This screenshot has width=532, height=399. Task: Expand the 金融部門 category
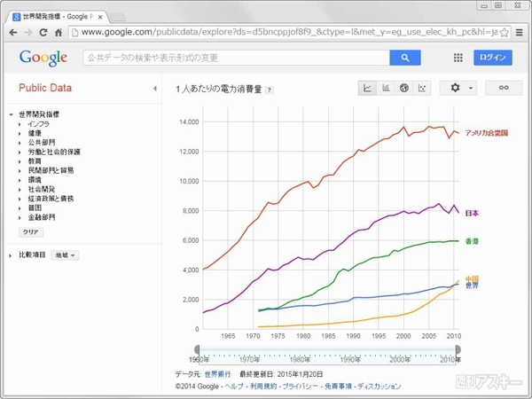click(20, 217)
